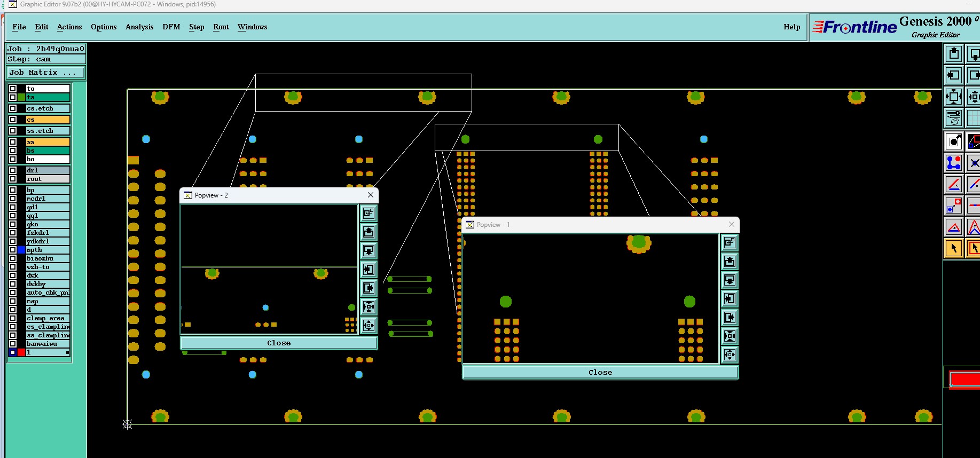This screenshot has width=980, height=458.
Task: Open the Help menu
Action: 792,27
